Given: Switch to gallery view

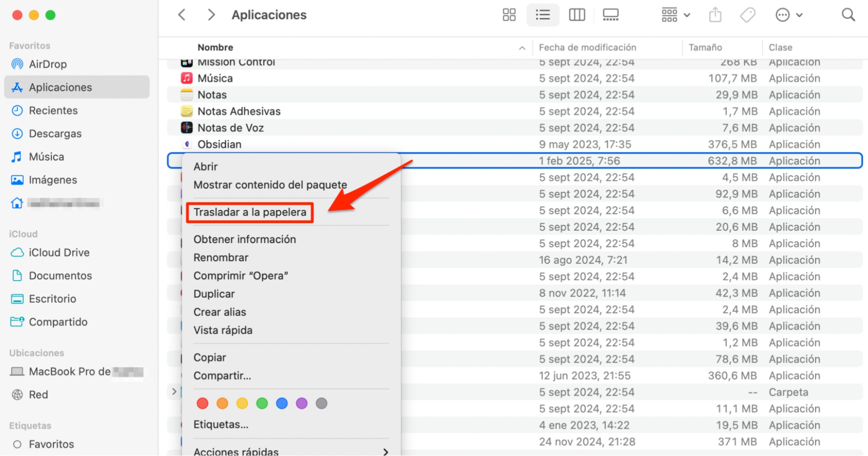Looking at the screenshot, I should tap(611, 15).
